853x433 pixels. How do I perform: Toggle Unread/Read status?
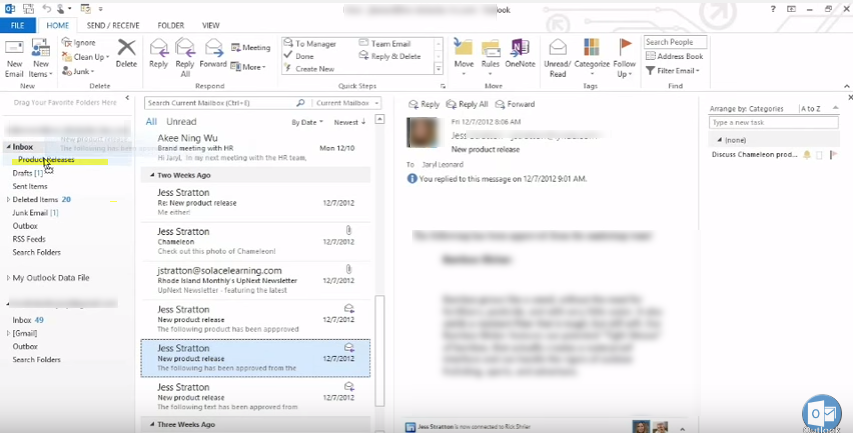558,57
